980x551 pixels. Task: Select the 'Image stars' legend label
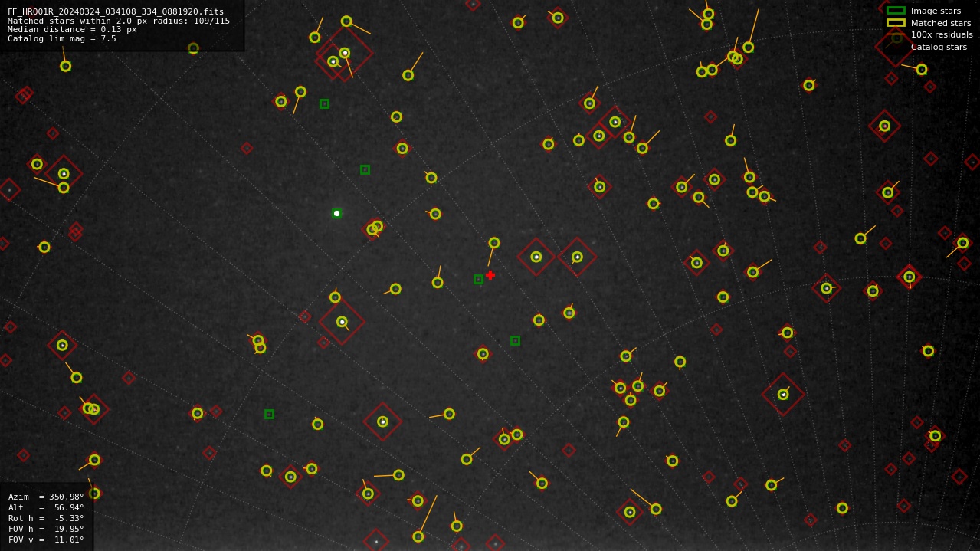click(936, 11)
